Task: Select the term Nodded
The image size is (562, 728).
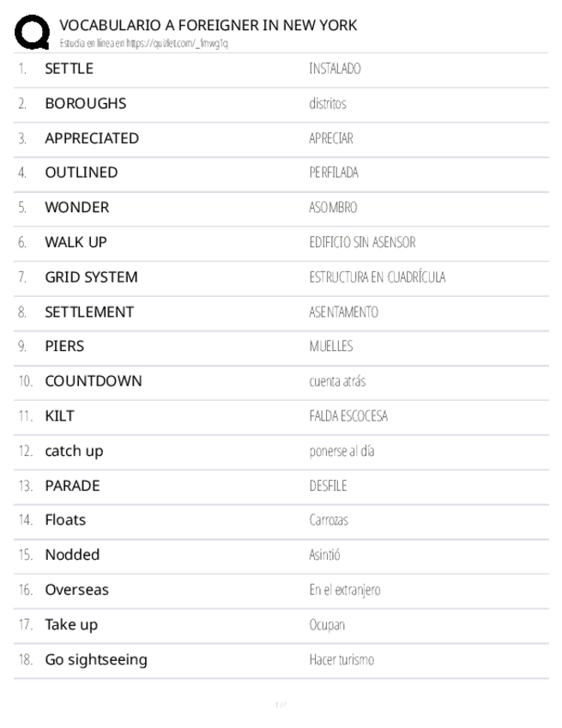Action: coord(72,555)
